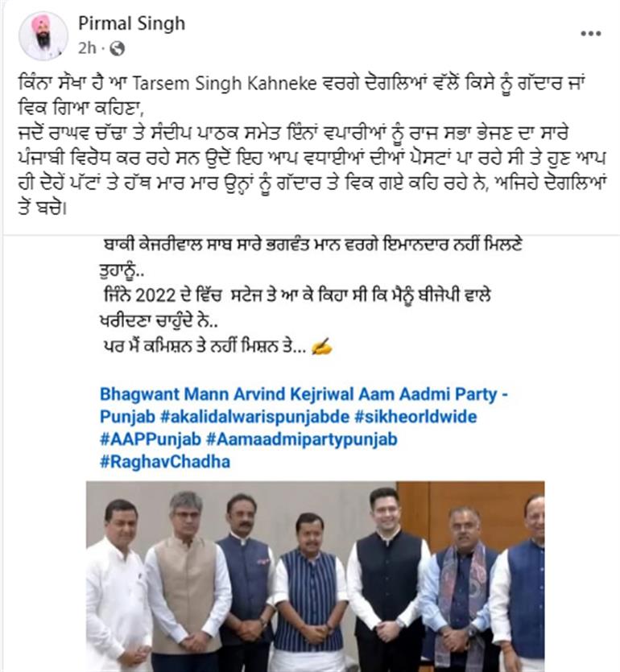This screenshot has height=672, width=620.
Task: Click the public globe privacy icon
Action: 117,49
